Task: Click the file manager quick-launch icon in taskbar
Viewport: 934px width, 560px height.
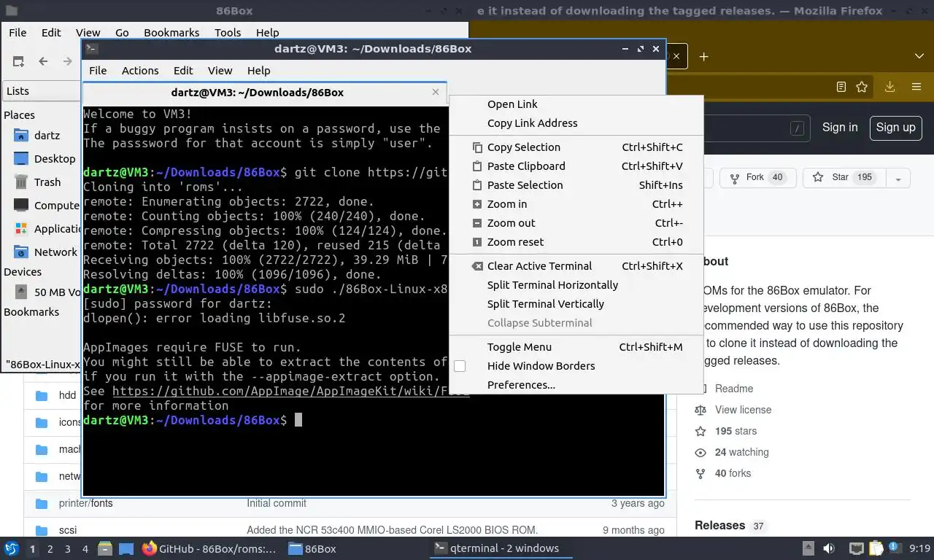Action: coord(104,548)
